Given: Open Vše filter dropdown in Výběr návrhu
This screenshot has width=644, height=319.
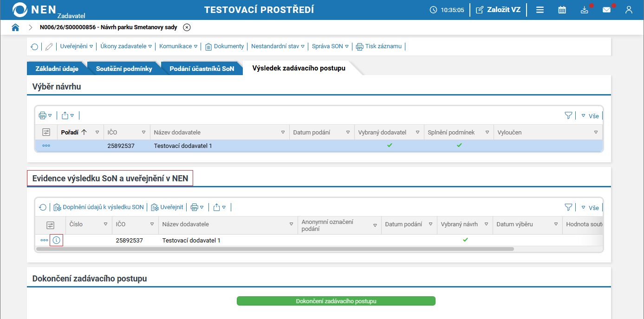Looking at the screenshot, I should [x=590, y=116].
